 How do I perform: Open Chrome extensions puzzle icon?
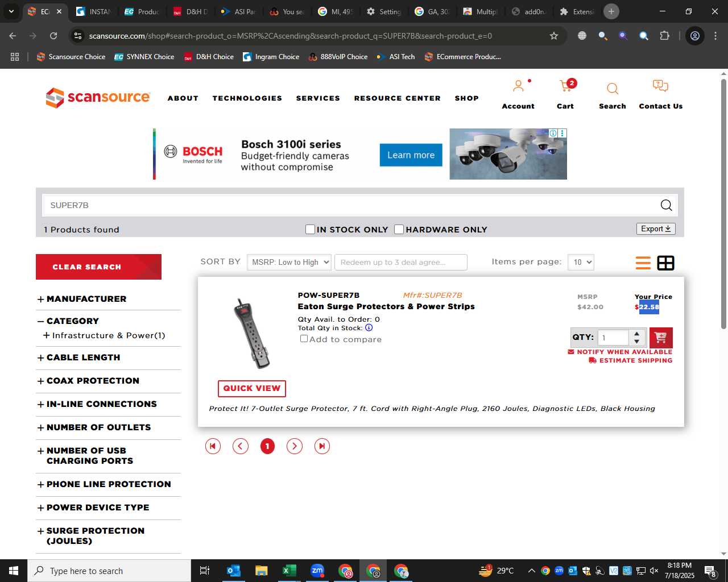(x=664, y=36)
